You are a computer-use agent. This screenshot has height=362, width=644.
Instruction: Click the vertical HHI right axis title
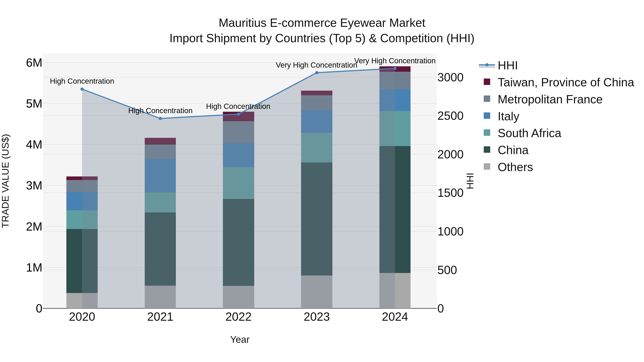click(x=470, y=181)
